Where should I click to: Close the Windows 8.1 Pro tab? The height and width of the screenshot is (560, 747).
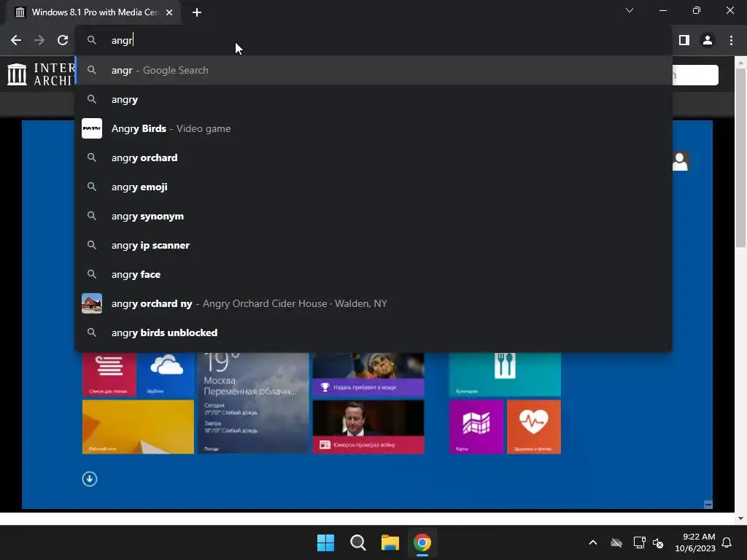pos(169,12)
